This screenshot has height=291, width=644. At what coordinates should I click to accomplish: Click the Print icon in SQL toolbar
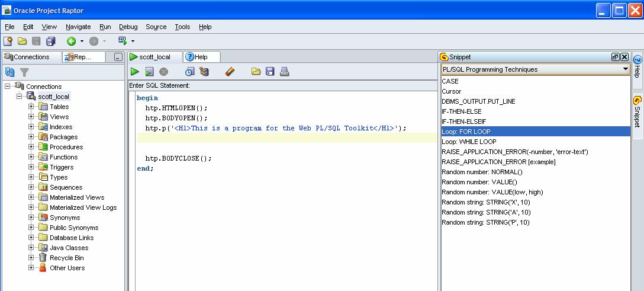(284, 72)
